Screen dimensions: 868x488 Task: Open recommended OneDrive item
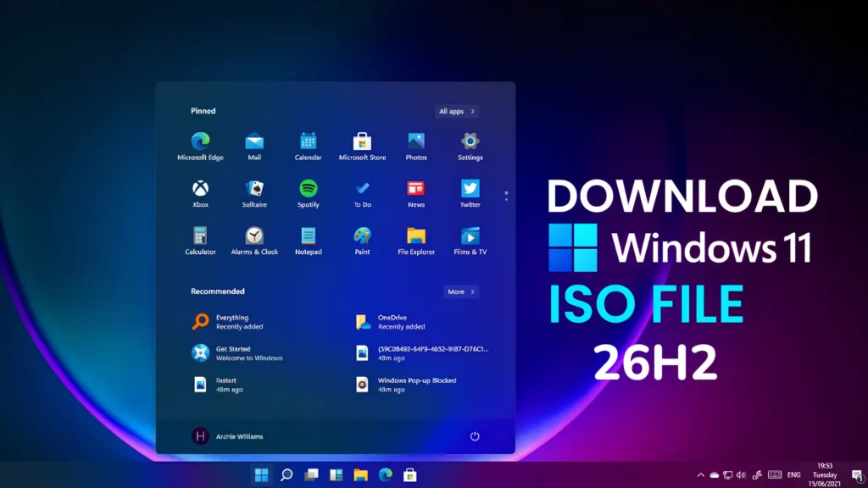click(x=390, y=322)
